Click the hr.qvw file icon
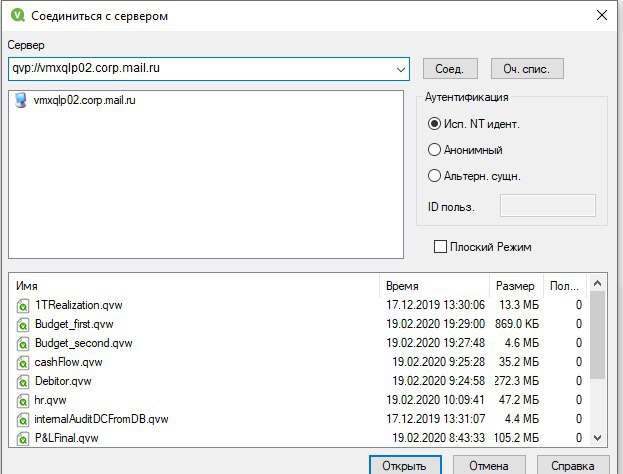This screenshot has width=623, height=474. point(23,400)
